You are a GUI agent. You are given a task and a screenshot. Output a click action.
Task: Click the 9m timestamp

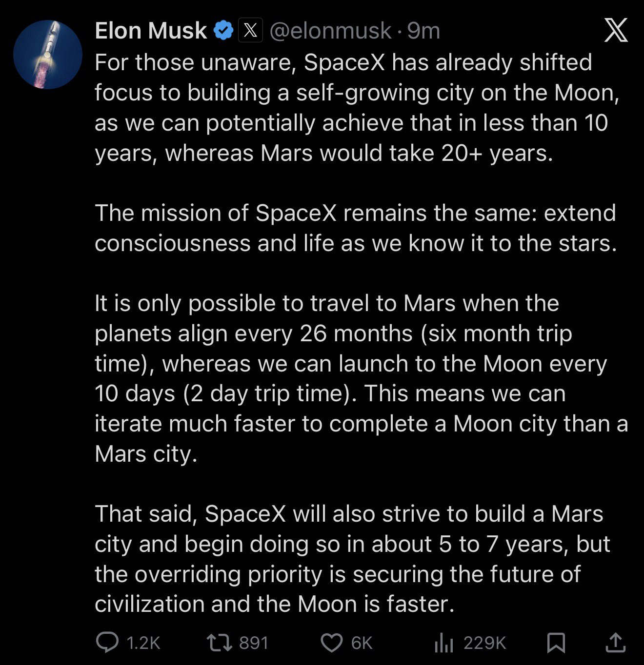[423, 31]
